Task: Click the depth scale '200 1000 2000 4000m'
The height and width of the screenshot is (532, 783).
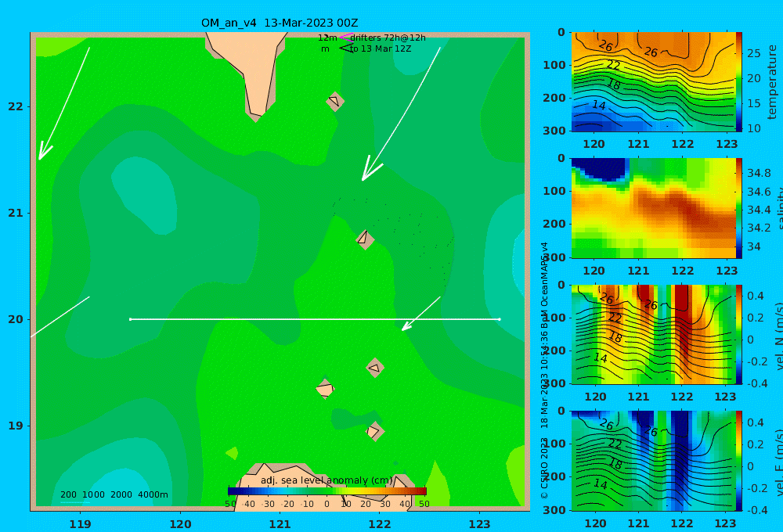Action: pyautogui.click(x=114, y=494)
